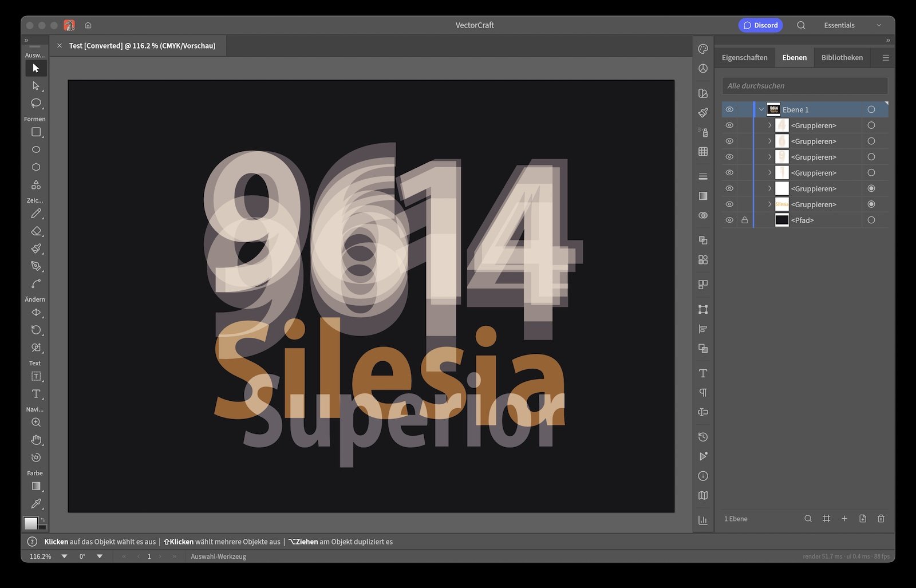Open the History panel icon
916x588 pixels.
(703, 437)
